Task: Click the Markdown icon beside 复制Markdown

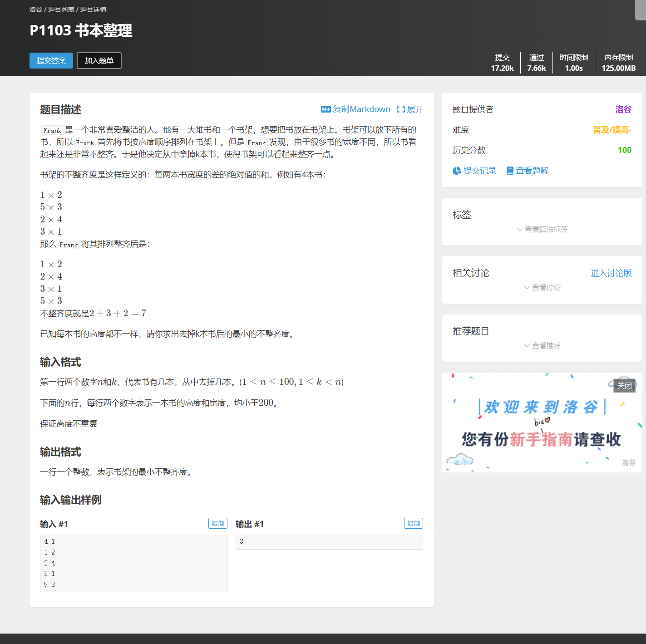Action: click(325, 109)
